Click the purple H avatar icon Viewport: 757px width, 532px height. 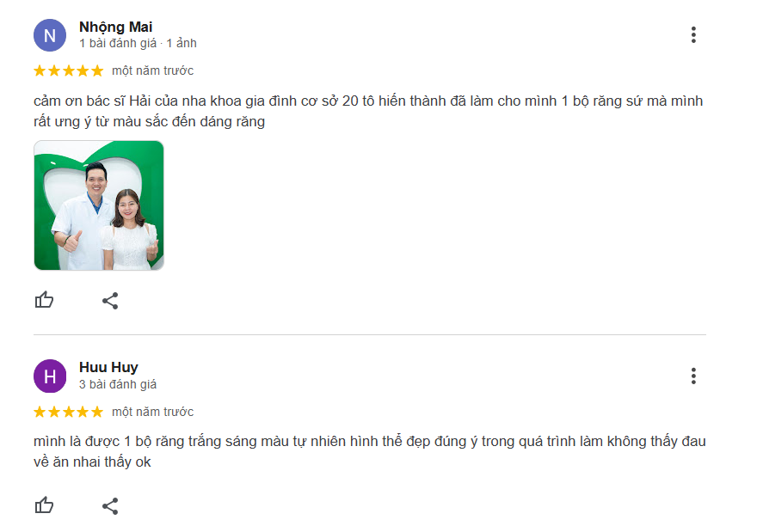pos(50,376)
